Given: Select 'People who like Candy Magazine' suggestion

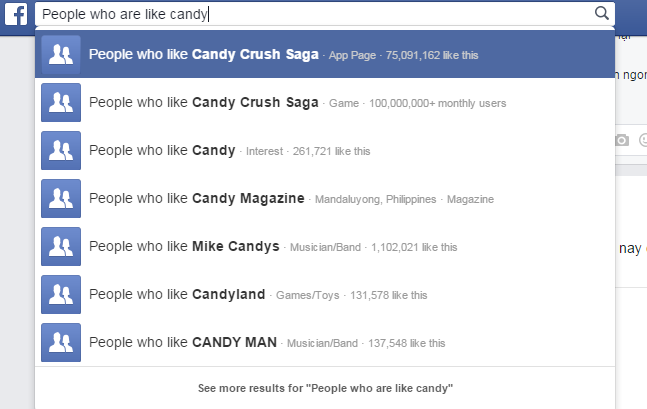Looking at the screenshot, I should point(197,198).
